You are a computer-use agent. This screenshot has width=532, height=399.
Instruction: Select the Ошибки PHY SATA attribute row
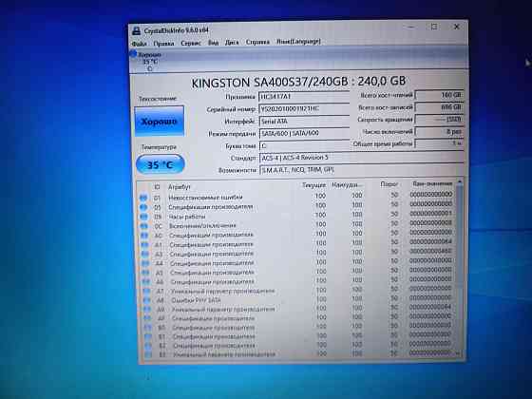pyautogui.click(x=297, y=299)
